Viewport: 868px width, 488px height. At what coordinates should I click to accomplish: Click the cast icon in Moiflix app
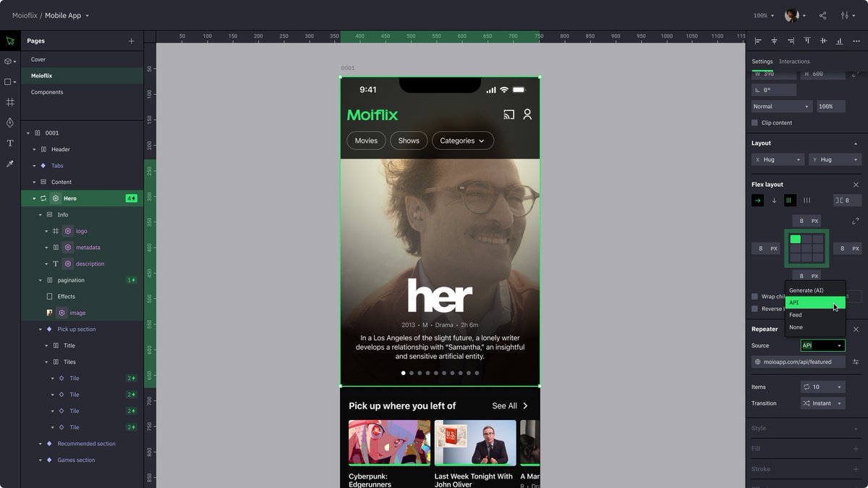[509, 114]
